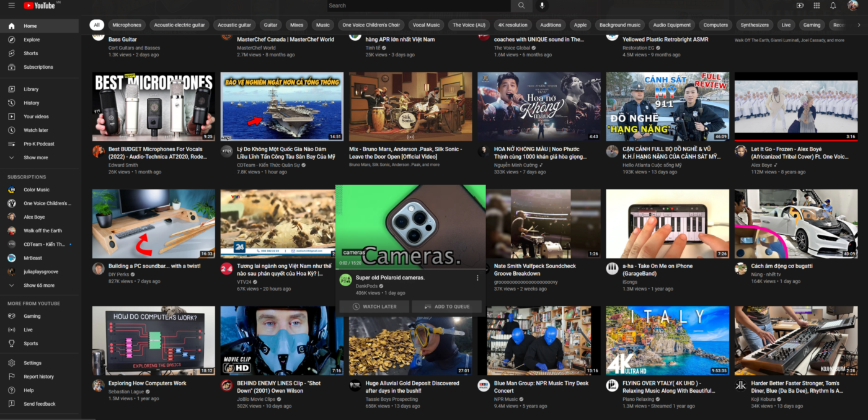Open the Watch later playlist in the sidebar
The width and height of the screenshot is (868, 420).
[40, 130]
